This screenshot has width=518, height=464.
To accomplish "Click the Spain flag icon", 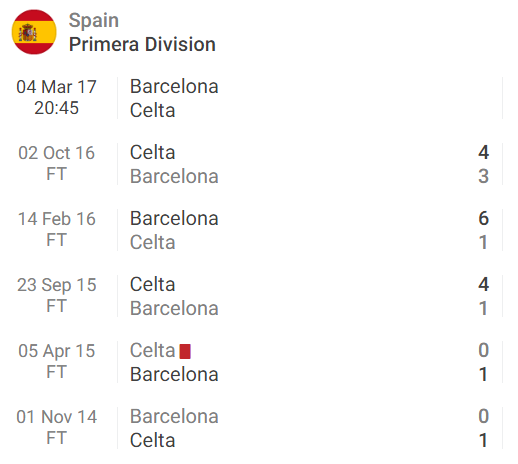I will point(34,32).
